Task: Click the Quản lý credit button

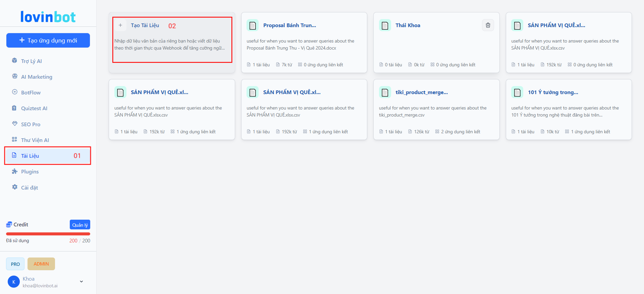Action: pos(80,225)
